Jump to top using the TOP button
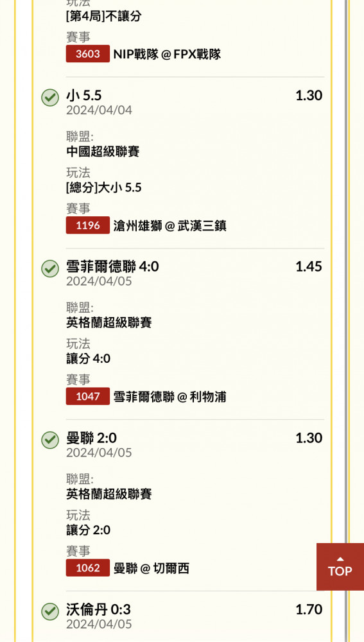The width and height of the screenshot is (364, 642). coord(340,567)
